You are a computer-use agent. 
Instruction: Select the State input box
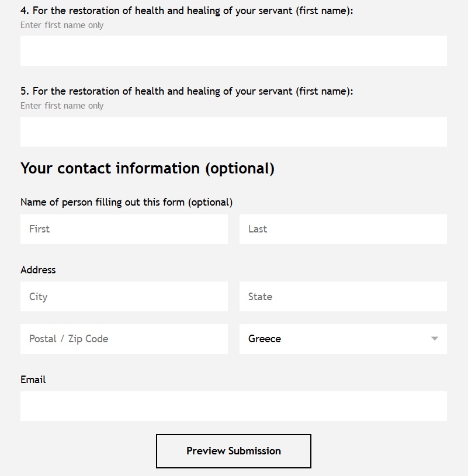(x=343, y=297)
